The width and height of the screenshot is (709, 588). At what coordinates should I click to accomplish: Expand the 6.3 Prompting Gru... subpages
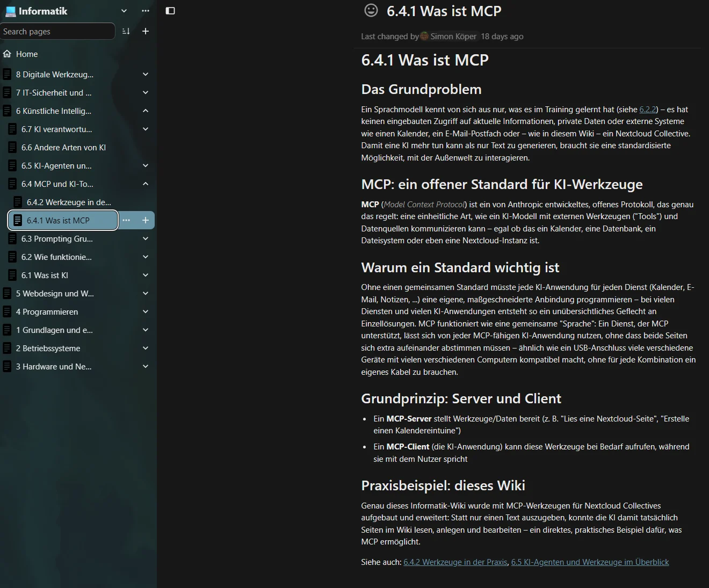click(x=146, y=239)
